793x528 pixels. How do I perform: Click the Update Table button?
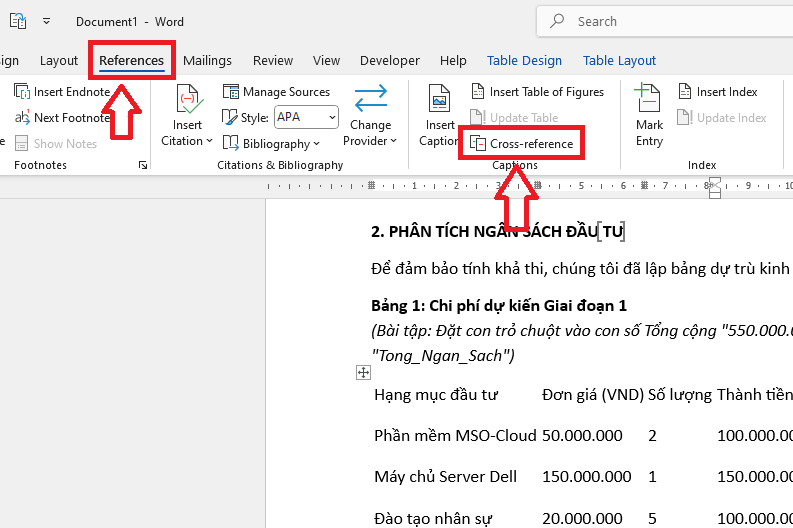point(514,117)
